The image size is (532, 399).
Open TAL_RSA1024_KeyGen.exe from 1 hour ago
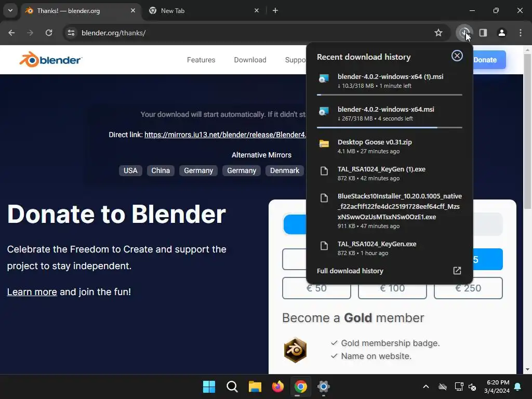point(390,248)
